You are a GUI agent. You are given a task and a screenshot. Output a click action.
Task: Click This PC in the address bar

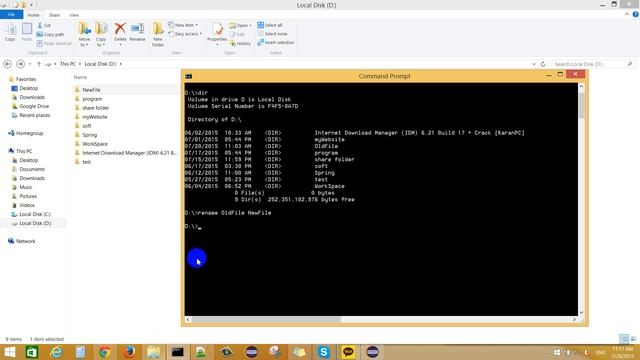tap(67, 64)
